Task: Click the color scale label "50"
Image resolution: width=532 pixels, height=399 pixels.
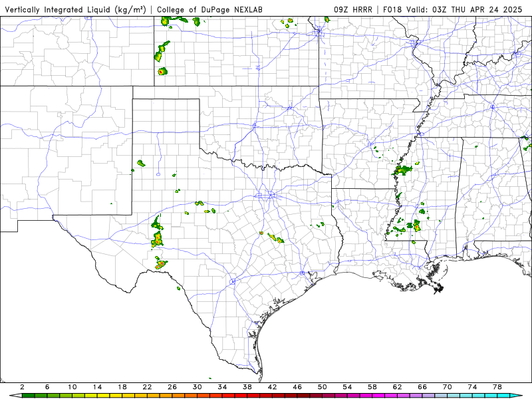Action: (x=323, y=387)
